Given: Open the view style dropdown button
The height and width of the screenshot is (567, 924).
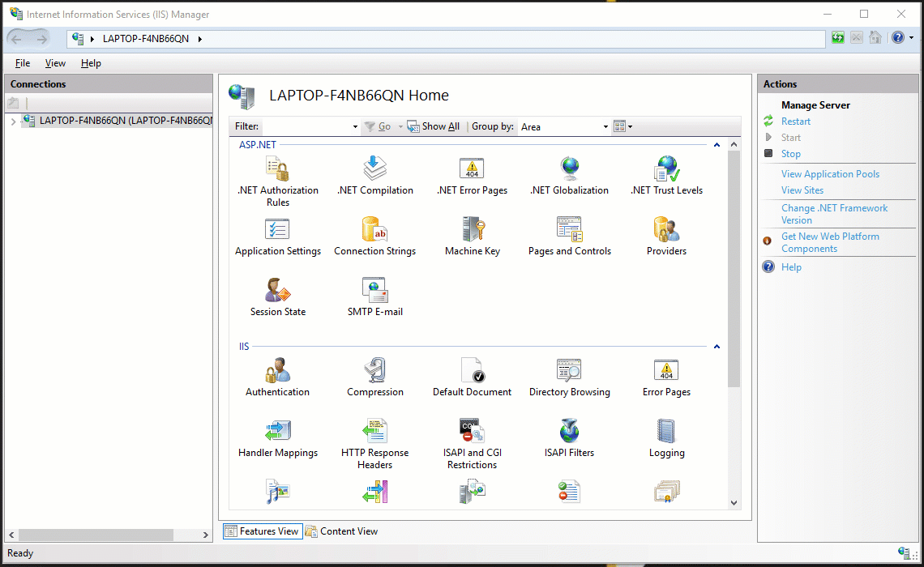Looking at the screenshot, I should coord(622,126).
